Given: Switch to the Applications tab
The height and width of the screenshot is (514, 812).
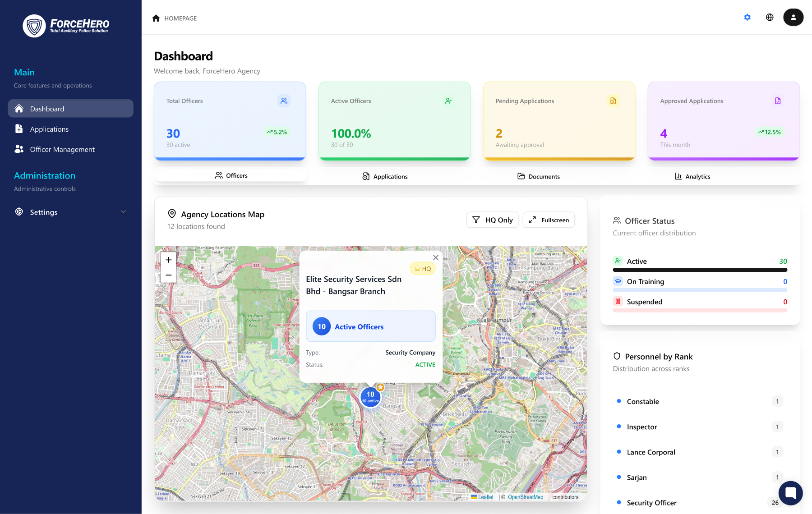Looking at the screenshot, I should 385,177.
